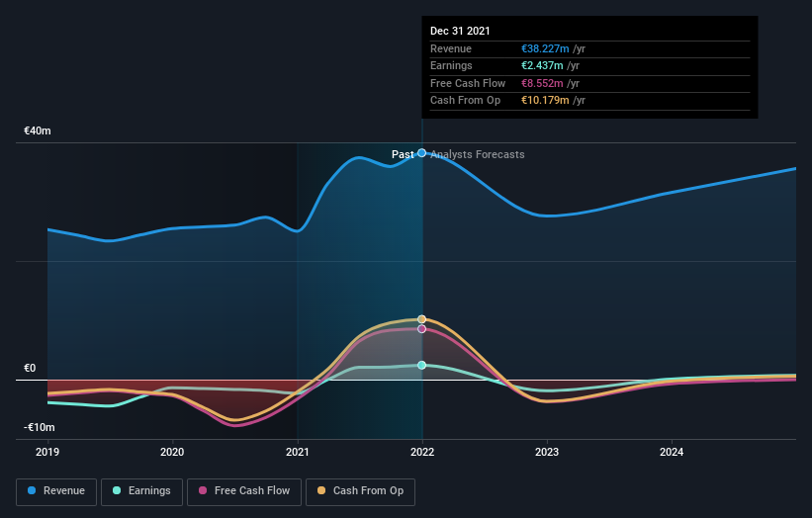
Task: Toggle the Free Cash Flow legend button
Action: (x=244, y=491)
